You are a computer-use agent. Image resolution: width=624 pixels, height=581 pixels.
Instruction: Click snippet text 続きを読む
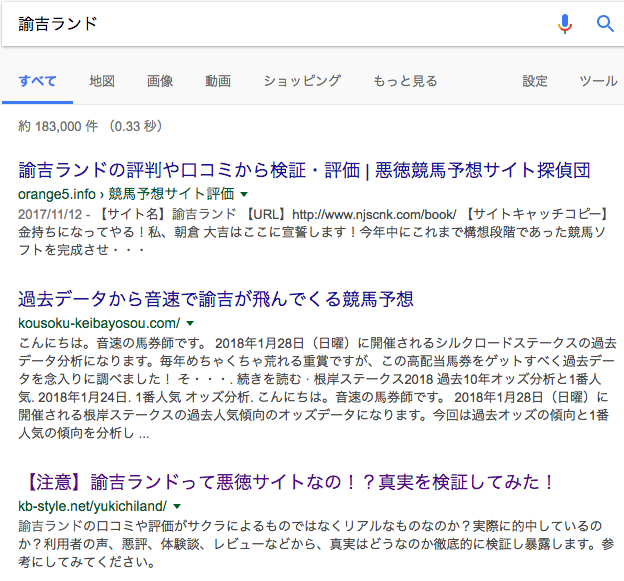coord(269,379)
